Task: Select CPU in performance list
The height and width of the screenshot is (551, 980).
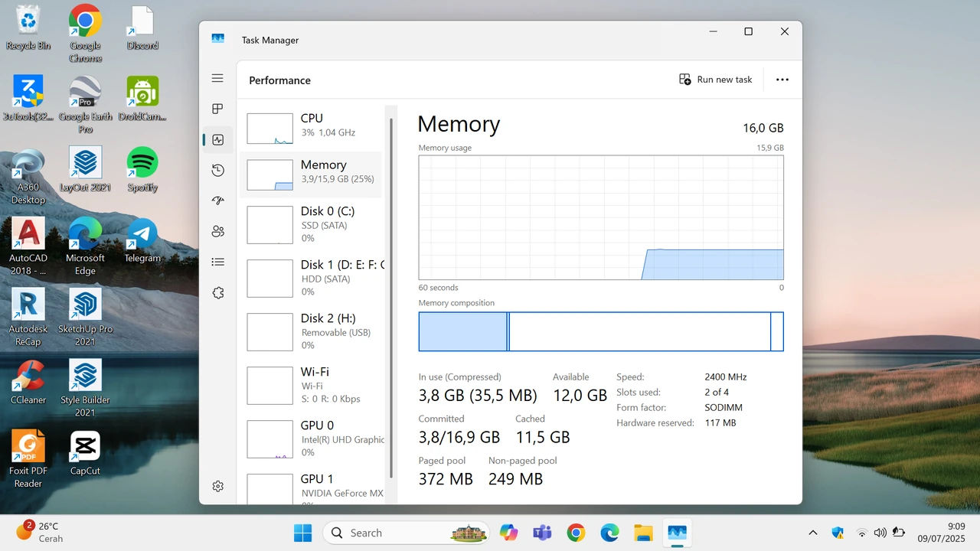Action: click(311, 128)
